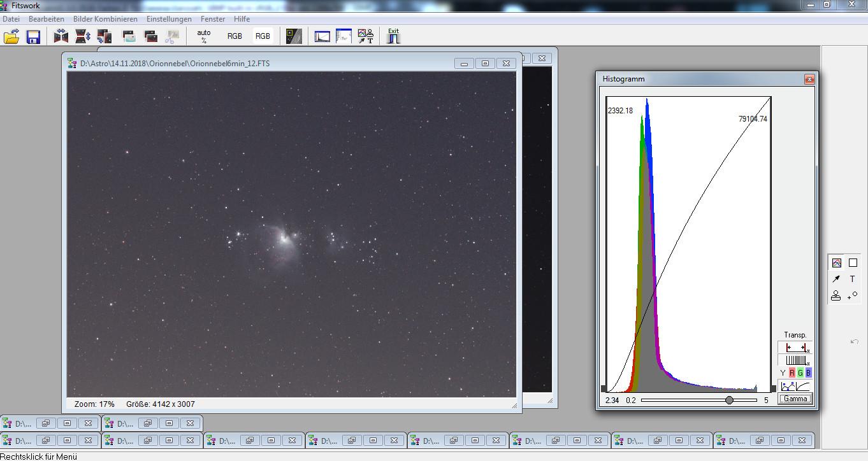
Task: Select the curve points editing icon
Action: tap(788, 386)
